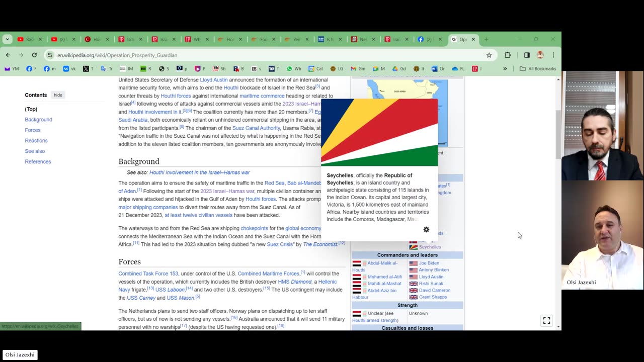Jump to Forces in Contents
644x362 pixels.
[33, 130]
